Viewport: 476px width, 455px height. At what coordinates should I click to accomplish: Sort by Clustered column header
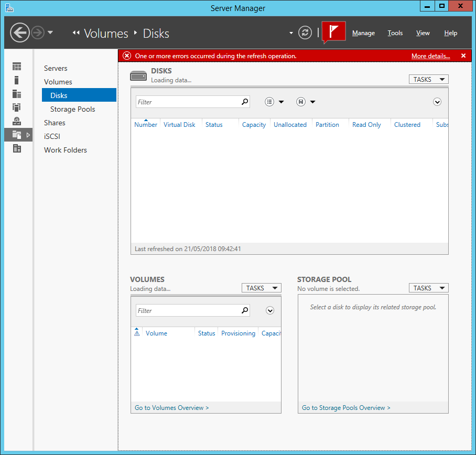click(407, 124)
